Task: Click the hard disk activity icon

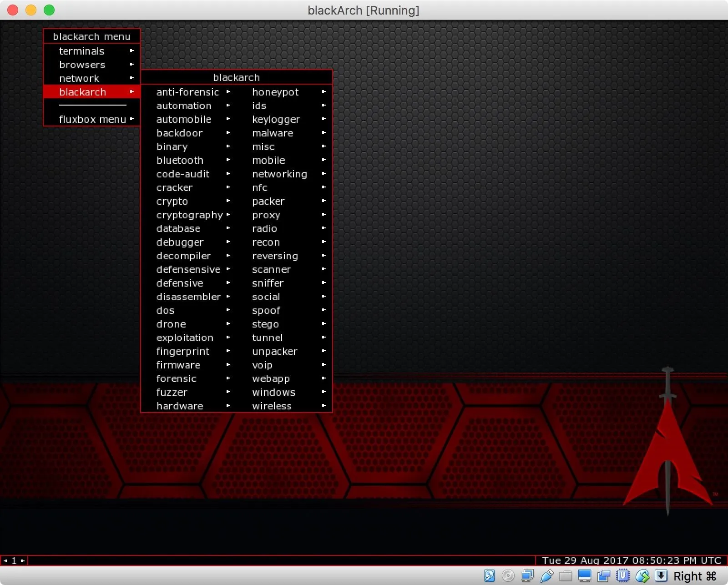Action: pos(489,575)
